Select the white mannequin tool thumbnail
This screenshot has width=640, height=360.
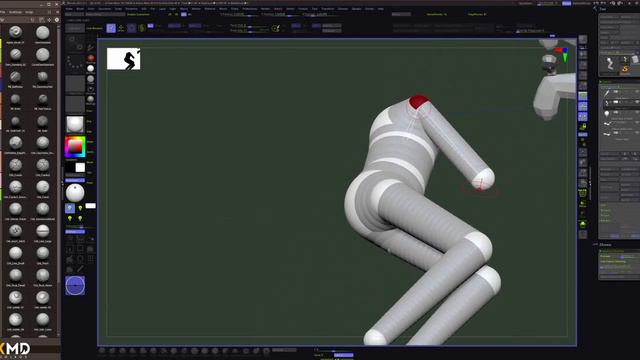click(x=610, y=64)
